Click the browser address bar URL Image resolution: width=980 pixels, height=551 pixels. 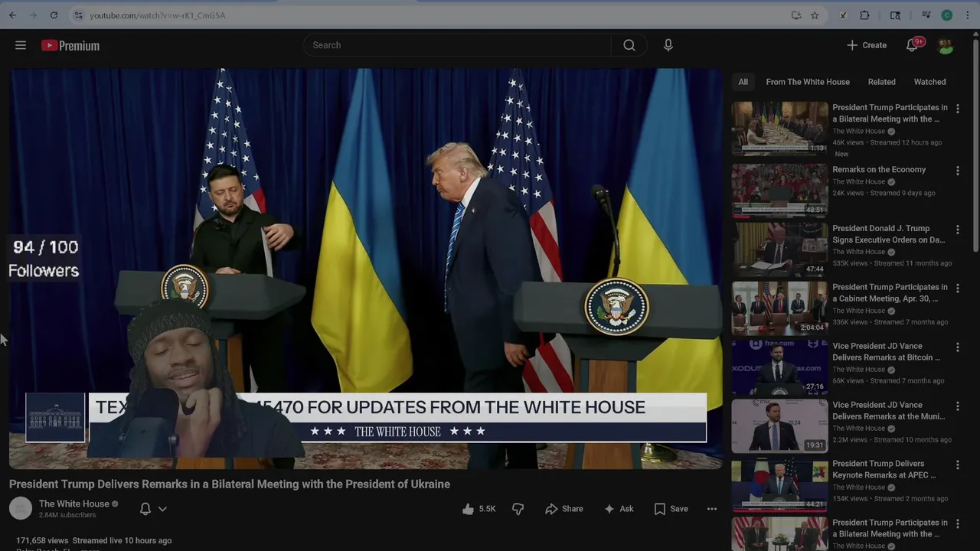pyautogui.click(x=157, y=15)
